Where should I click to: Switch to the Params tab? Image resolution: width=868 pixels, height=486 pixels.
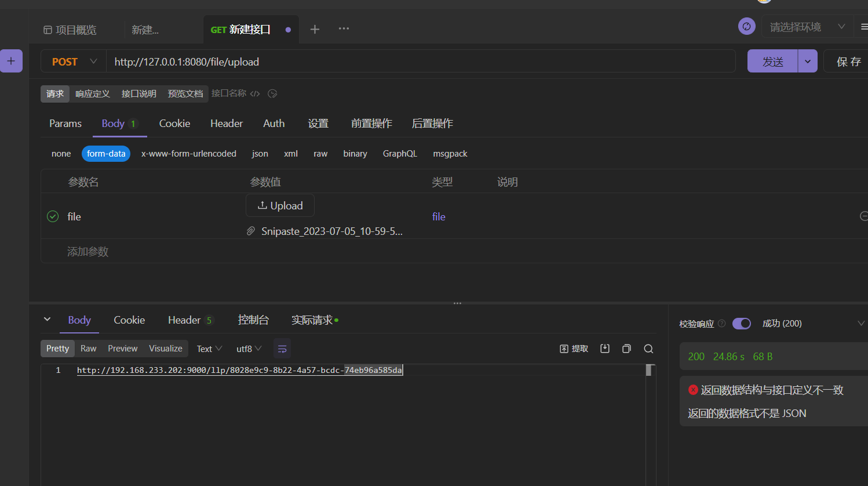click(x=65, y=124)
